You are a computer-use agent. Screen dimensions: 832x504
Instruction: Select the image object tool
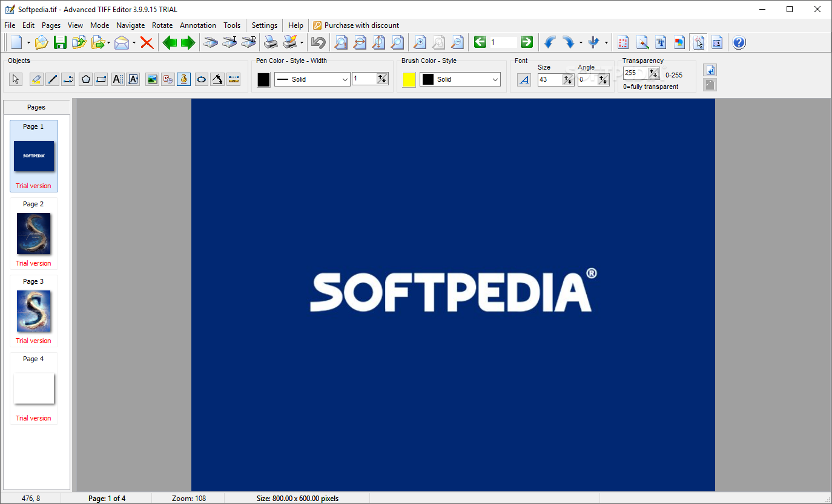[152, 79]
